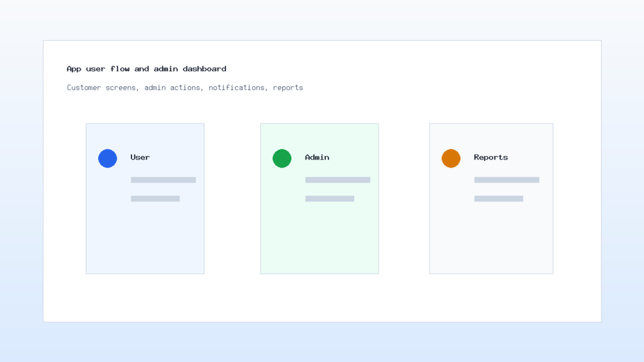Click the shorter placeholder bar in Admin card
This screenshot has height=362, width=644.
330,199
